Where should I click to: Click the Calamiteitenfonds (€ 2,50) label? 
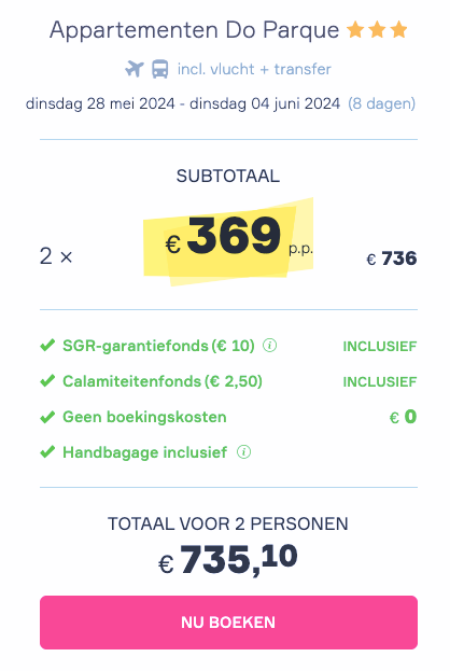coord(163,381)
